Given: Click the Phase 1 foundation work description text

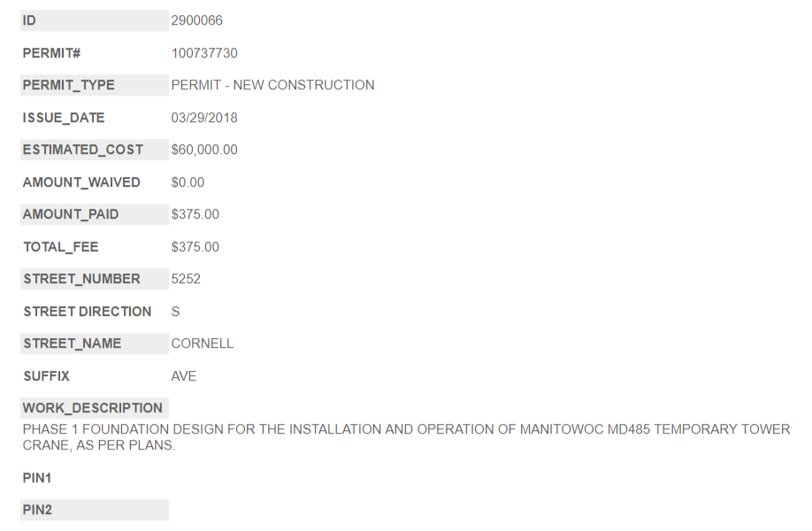Looking at the screenshot, I should tap(406, 437).
